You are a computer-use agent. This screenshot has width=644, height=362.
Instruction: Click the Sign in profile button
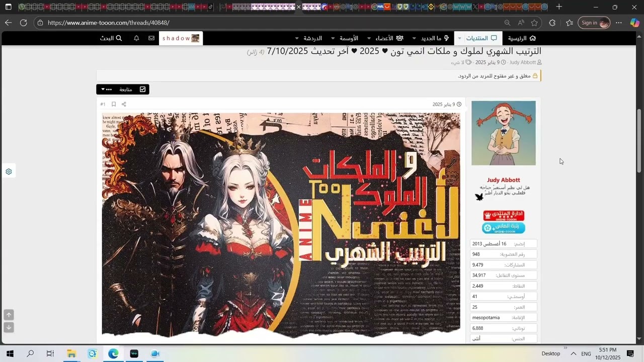[595, 23]
